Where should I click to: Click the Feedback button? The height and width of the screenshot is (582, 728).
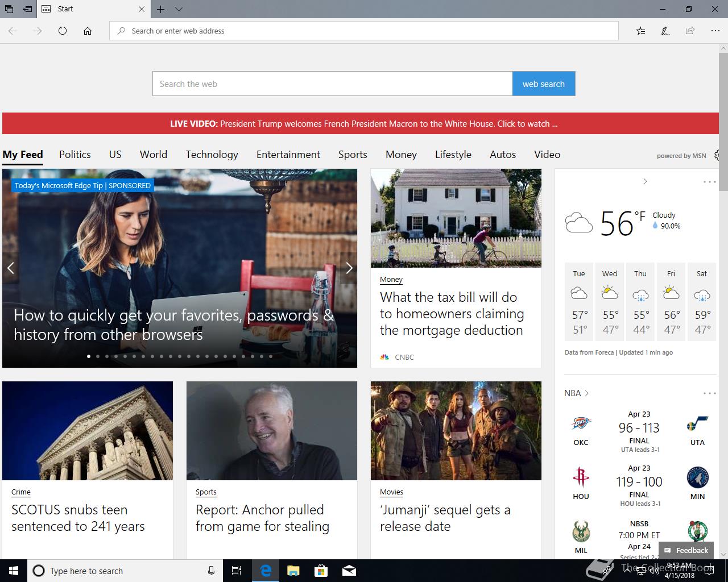click(x=686, y=550)
